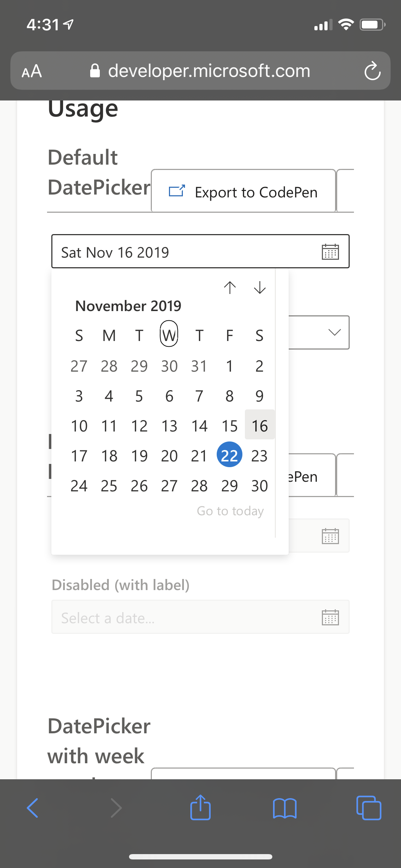
Task: Click the next month down arrow
Action: pyautogui.click(x=259, y=288)
